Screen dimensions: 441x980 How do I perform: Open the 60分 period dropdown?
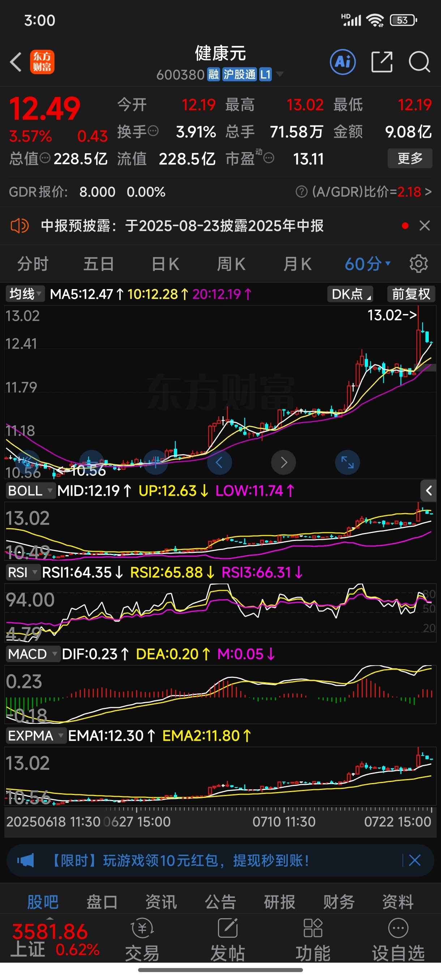(x=368, y=264)
